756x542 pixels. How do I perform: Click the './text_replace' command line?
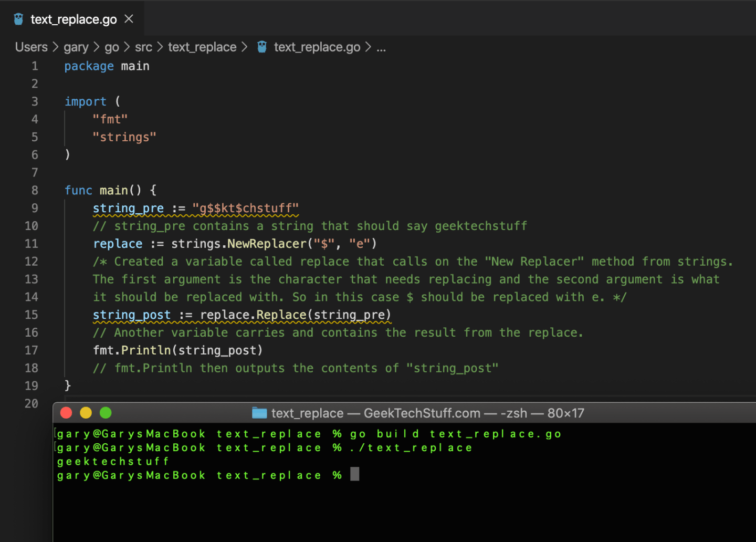pyautogui.click(x=411, y=448)
